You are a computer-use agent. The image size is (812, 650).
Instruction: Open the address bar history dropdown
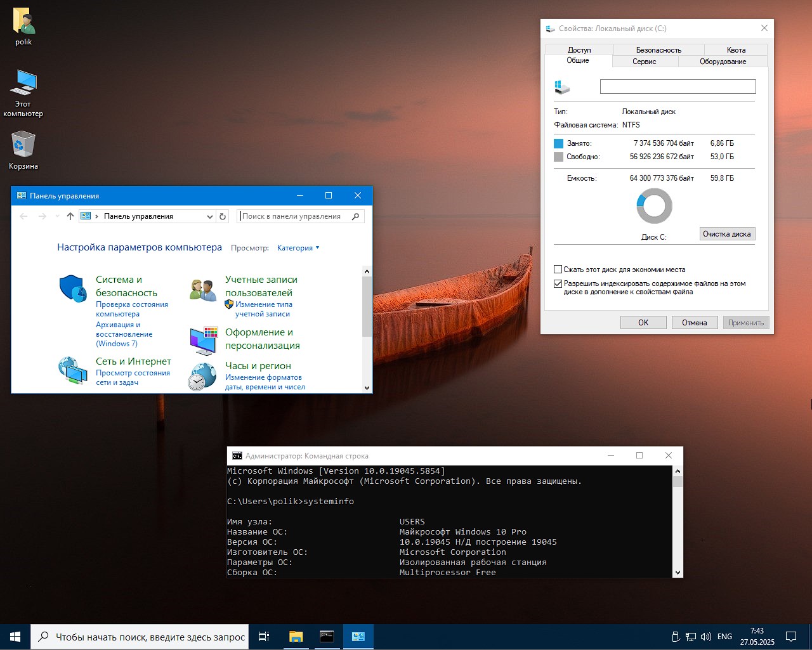click(x=210, y=217)
